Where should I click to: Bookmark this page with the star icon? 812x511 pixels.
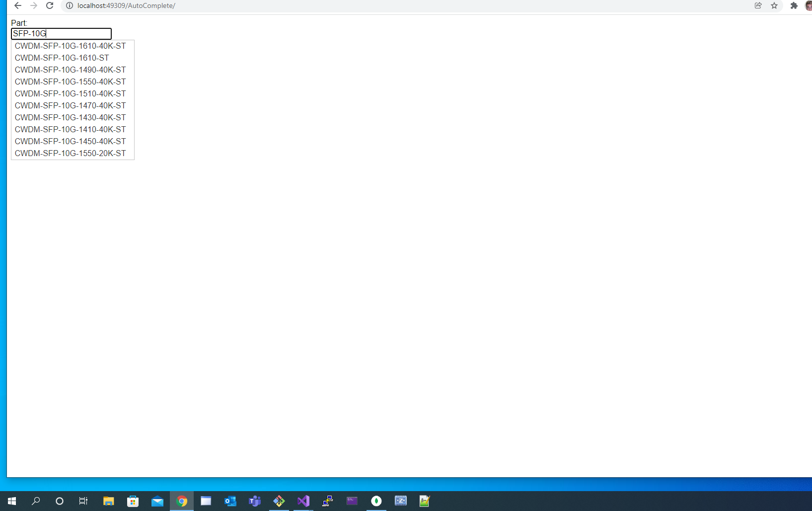pos(774,5)
